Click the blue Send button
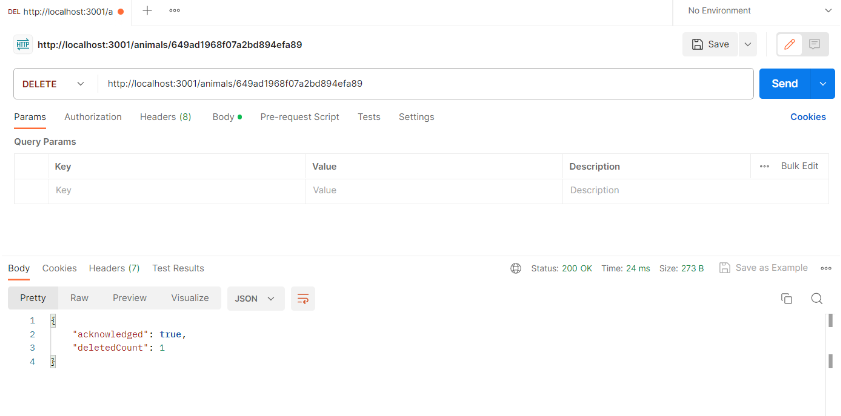The image size is (841, 416). click(785, 84)
